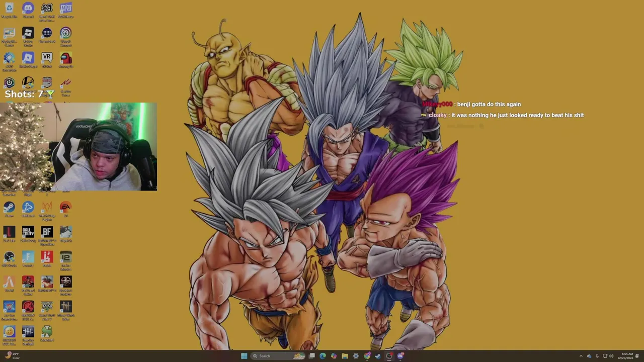Open Task View on the taskbar
Image resolution: width=644 pixels, height=362 pixels.
[311, 356]
